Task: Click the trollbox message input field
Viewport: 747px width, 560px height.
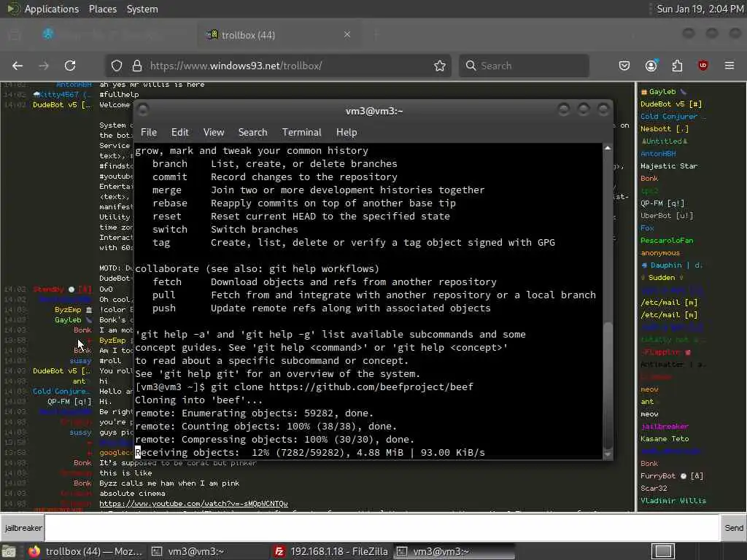Action: pos(381,528)
